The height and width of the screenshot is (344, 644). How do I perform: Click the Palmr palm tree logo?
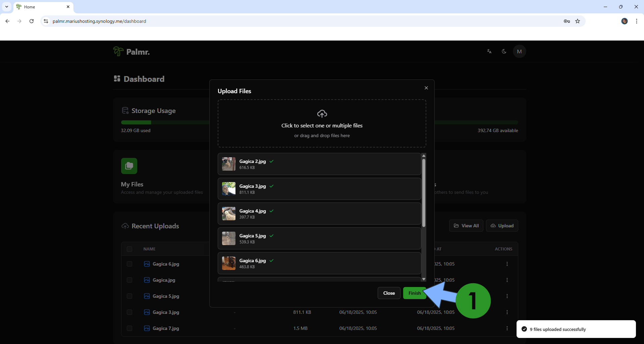[118, 51]
